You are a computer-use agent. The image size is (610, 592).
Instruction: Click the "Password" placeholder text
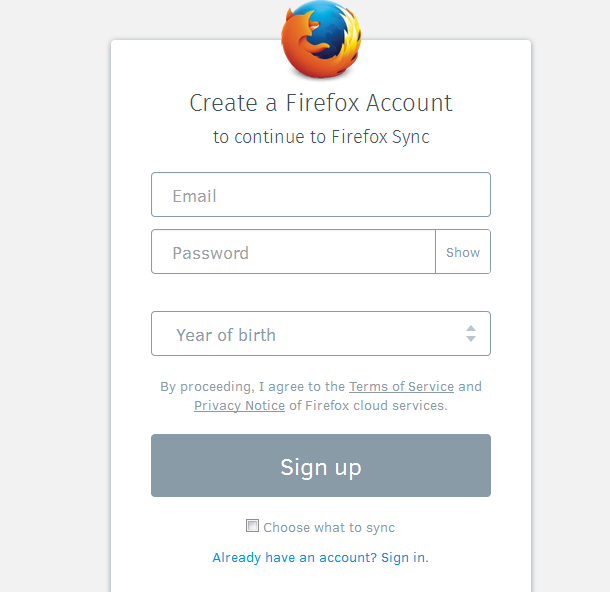(x=210, y=253)
